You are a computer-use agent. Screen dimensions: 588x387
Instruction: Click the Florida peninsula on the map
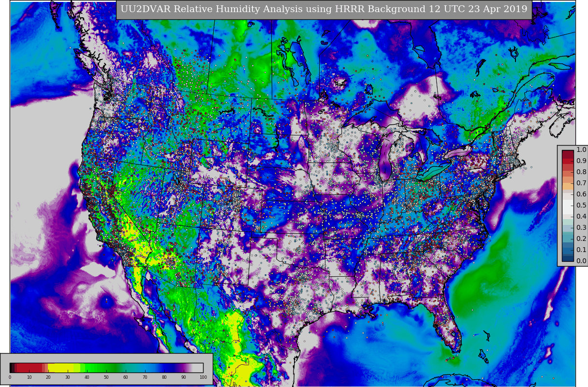pyautogui.click(x=447, y=327)
